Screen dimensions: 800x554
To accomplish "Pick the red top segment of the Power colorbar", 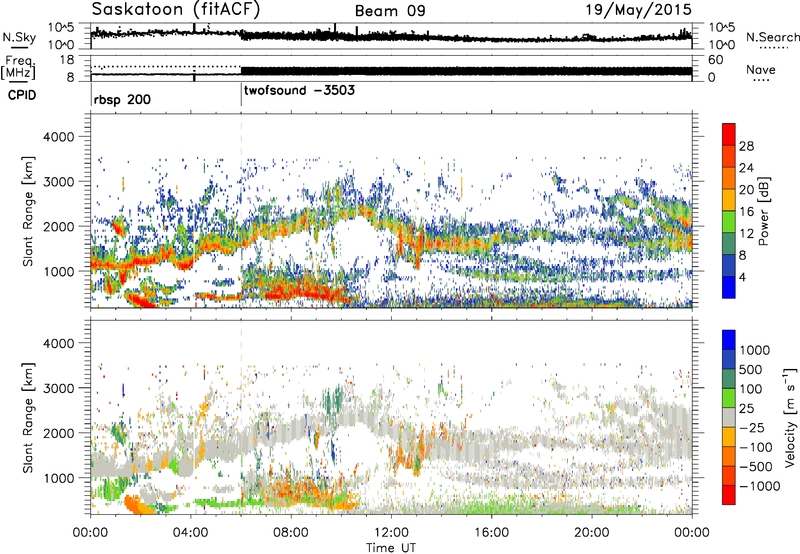I will tap(729, 134).
